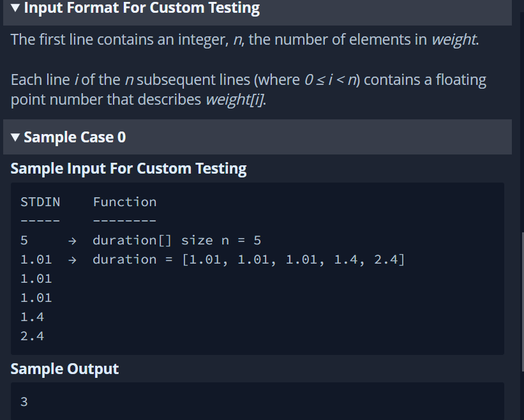Image resolution: width=524 pixels, height=420 pixels.
Task: Click the arrow icon before duration array line
Action: pos(72,260)
